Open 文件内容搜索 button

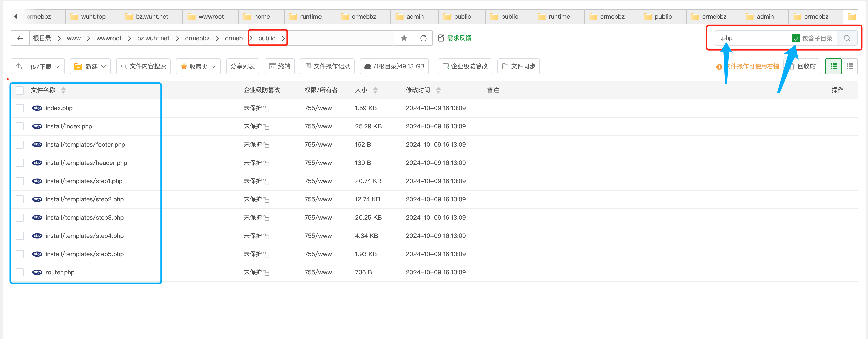click(x=143, y=66)
